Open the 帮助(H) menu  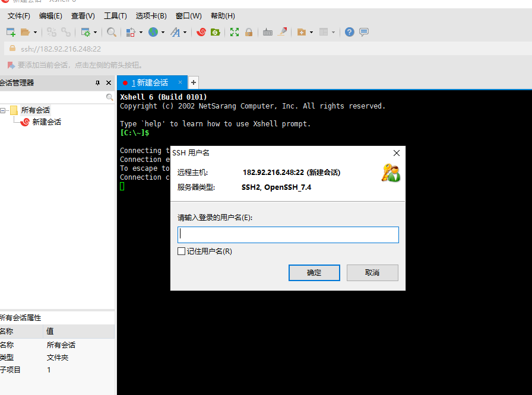[223, 16]
